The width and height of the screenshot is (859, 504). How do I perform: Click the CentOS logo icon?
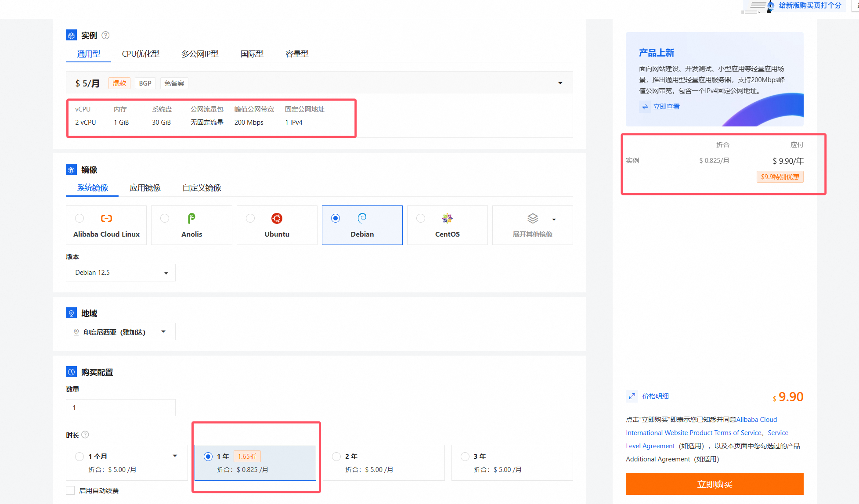447,218
